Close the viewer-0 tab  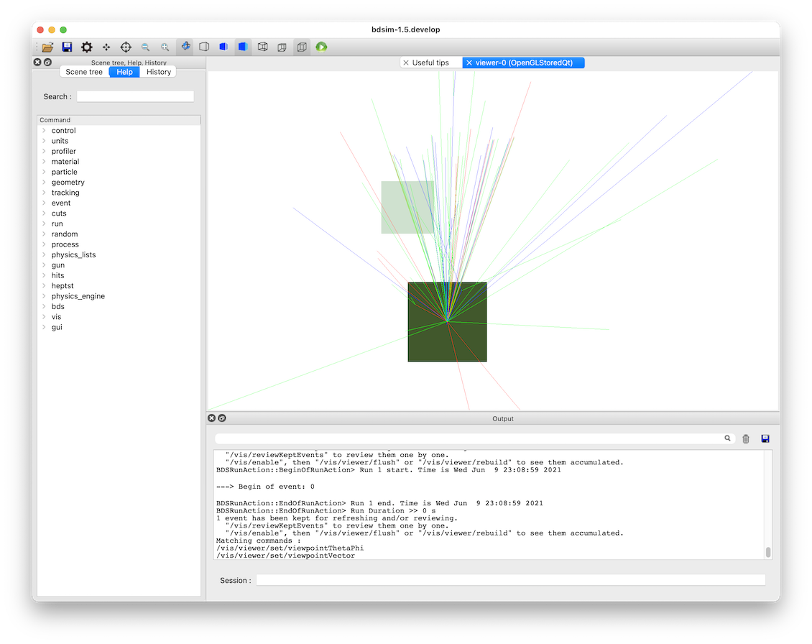point(469,63)
